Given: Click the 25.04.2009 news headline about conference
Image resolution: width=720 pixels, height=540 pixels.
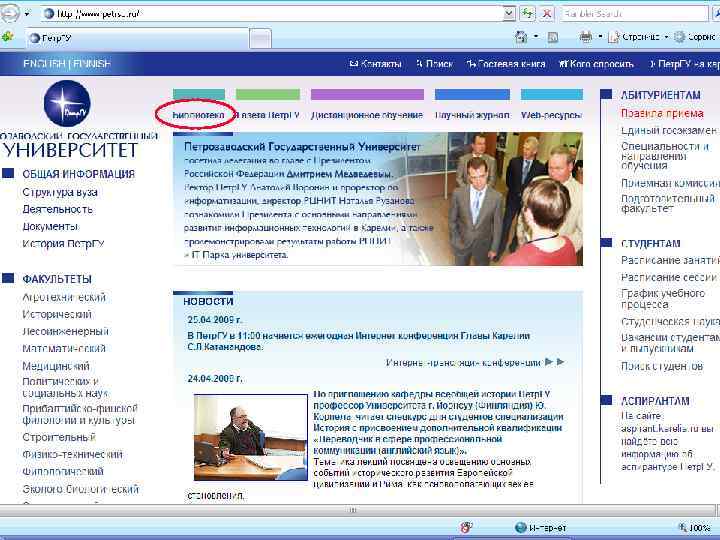Looking at the screenshot, I should point(359,341).
